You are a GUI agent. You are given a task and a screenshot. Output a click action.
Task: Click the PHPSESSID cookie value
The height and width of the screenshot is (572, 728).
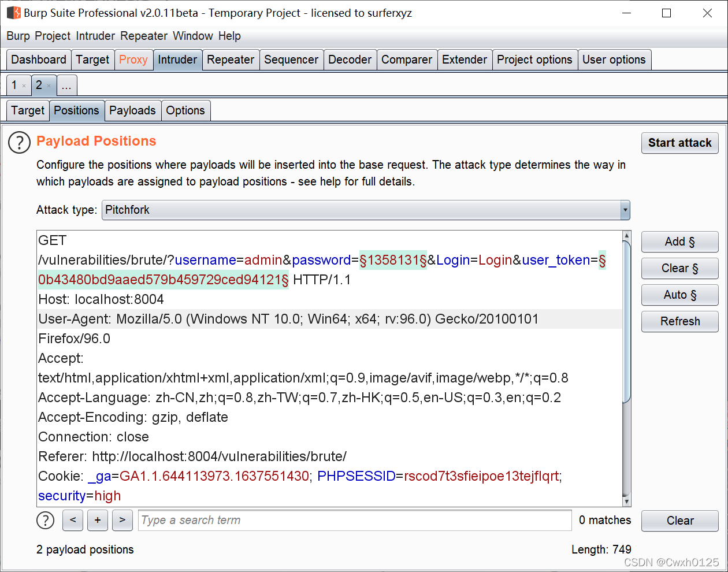coord(481,476)
